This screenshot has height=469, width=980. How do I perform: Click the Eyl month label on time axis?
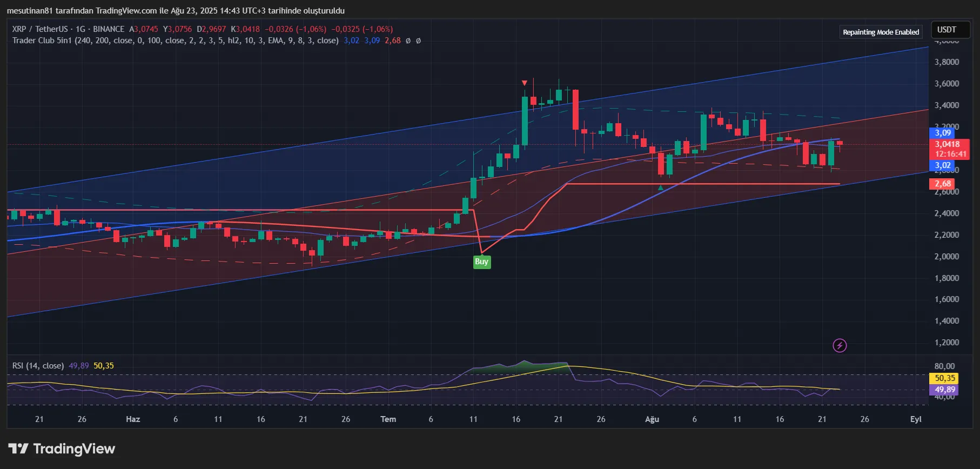coord(916,419)
